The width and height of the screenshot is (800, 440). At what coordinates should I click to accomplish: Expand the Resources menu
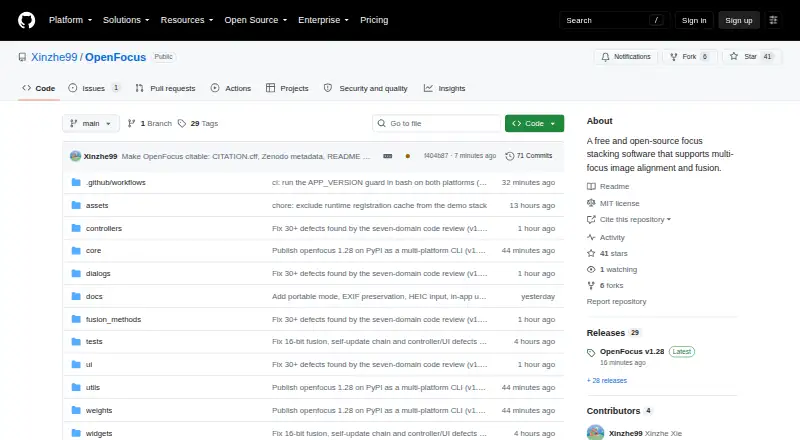click(187, 20)
